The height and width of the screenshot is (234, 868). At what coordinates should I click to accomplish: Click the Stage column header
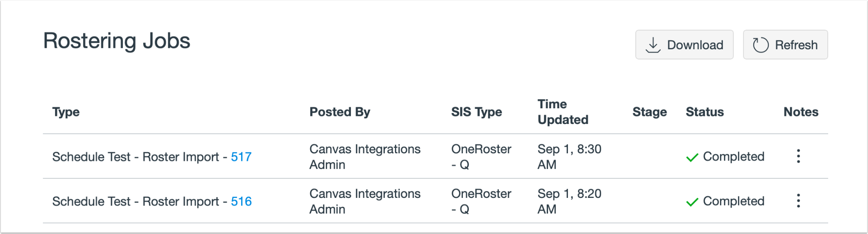[649, 112]
